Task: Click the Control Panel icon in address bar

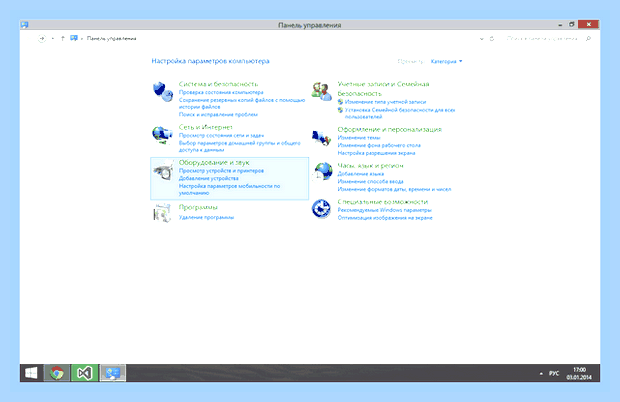Action: pos(74,38)
